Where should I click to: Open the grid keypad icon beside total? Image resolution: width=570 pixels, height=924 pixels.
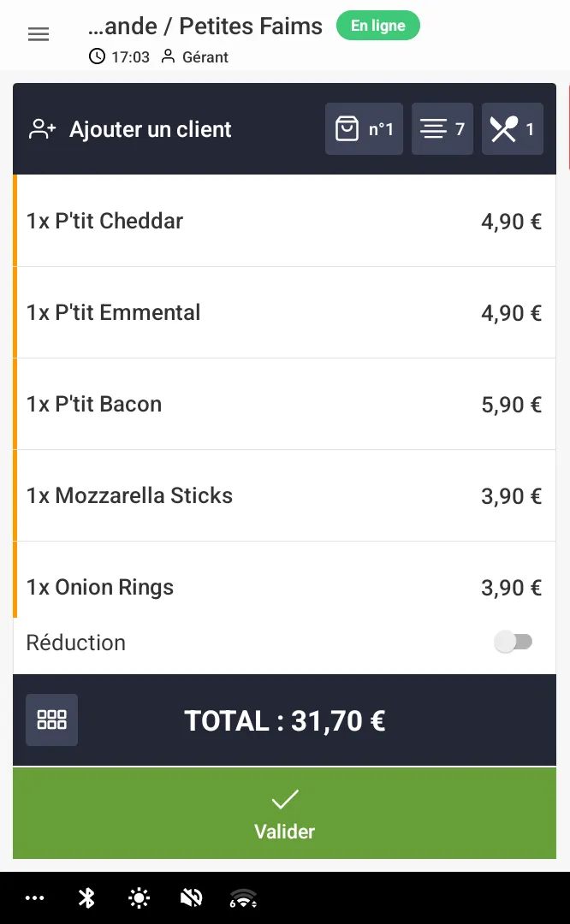[x=51, y=720]
